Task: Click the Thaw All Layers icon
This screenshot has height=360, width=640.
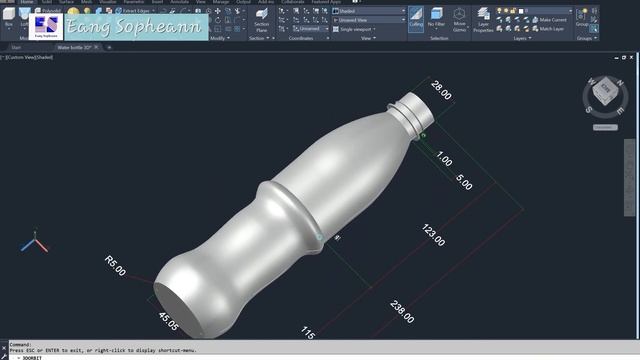Action: click(517, 29)
